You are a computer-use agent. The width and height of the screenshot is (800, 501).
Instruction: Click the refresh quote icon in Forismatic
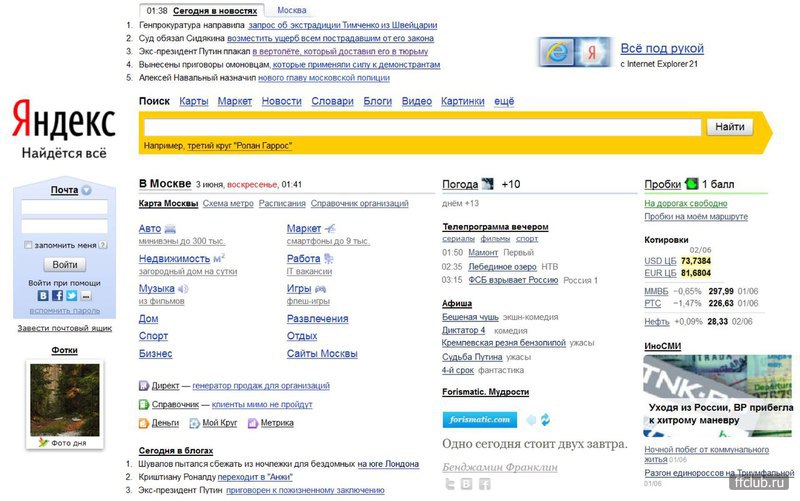coord(545,420)
